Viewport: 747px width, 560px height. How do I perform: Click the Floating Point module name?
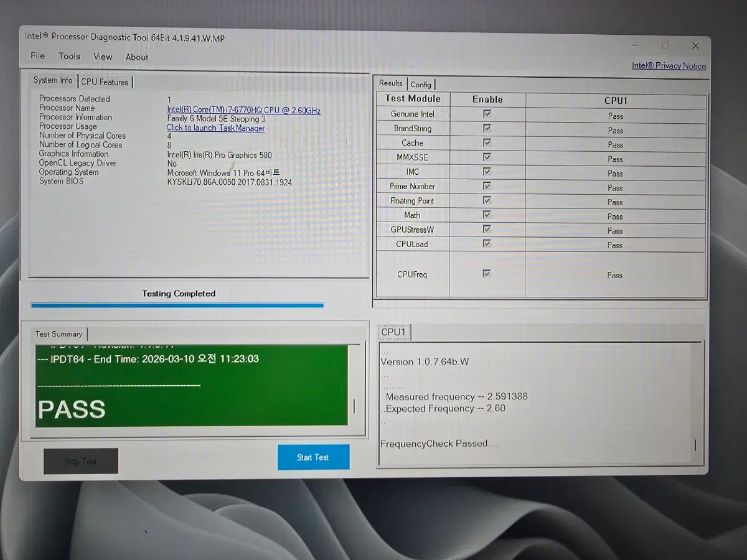point(412,201)
